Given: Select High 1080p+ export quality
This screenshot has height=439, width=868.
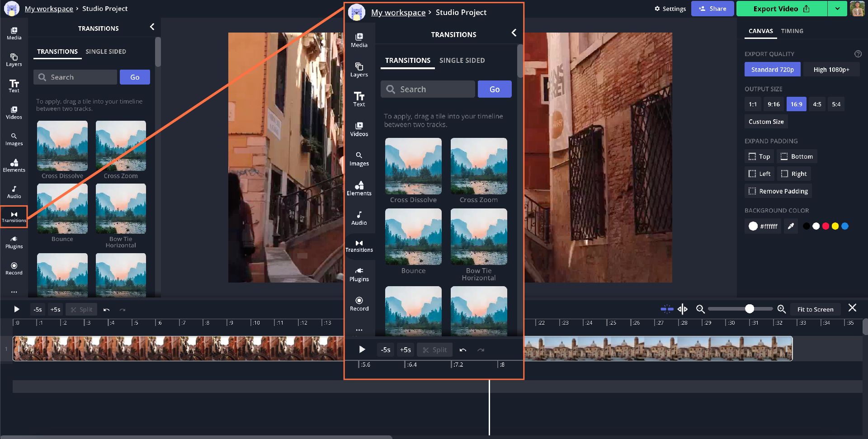Looking at the screenshot, I should pyautogui.click(x=831, y=70).
